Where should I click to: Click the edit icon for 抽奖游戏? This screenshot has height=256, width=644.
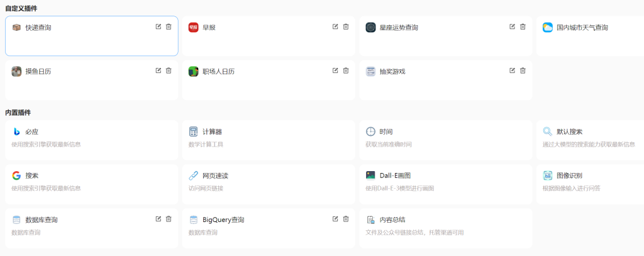point(513,70)
